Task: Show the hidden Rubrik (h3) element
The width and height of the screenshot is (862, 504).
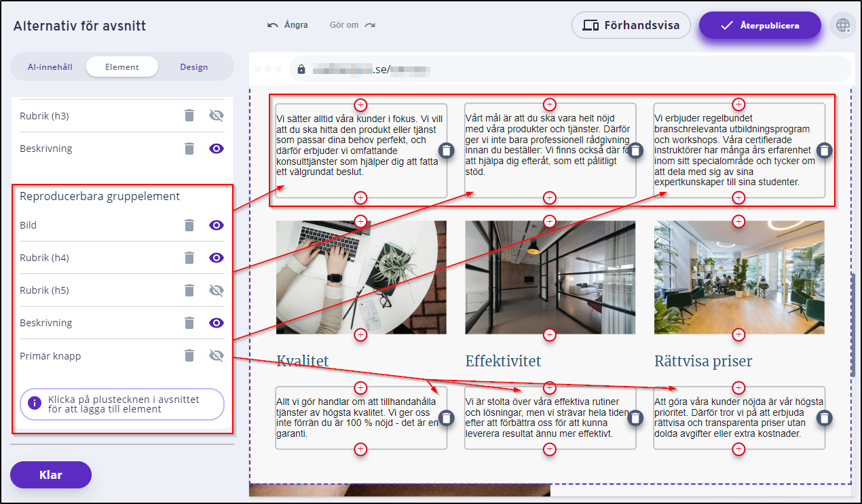Action: pyautogui.click(x=217, y=116)
